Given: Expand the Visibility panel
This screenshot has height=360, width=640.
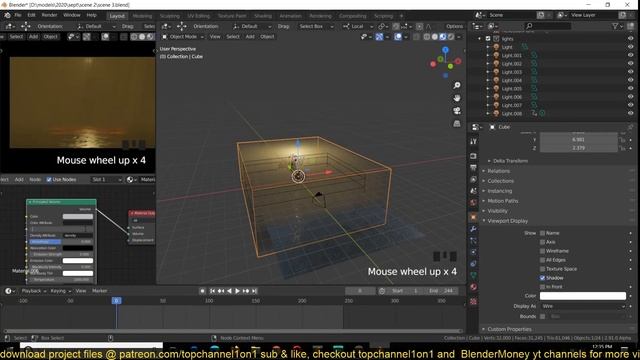Looking at the screenshot, I should tap(498, 211).
